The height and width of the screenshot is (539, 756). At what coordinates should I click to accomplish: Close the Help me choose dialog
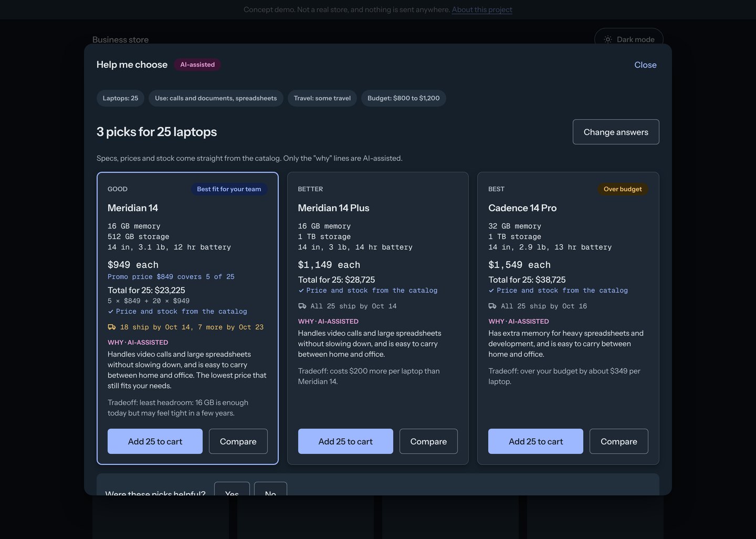[x=645, y=65]
